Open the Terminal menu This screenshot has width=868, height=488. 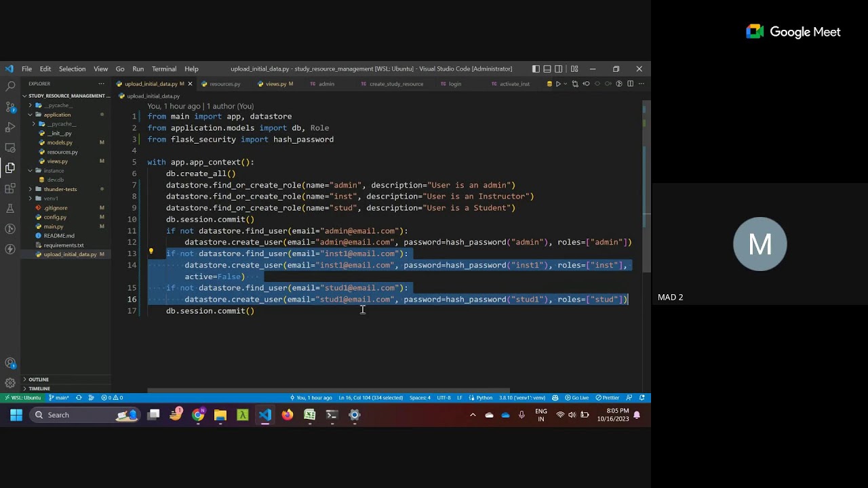pos(164,68)
